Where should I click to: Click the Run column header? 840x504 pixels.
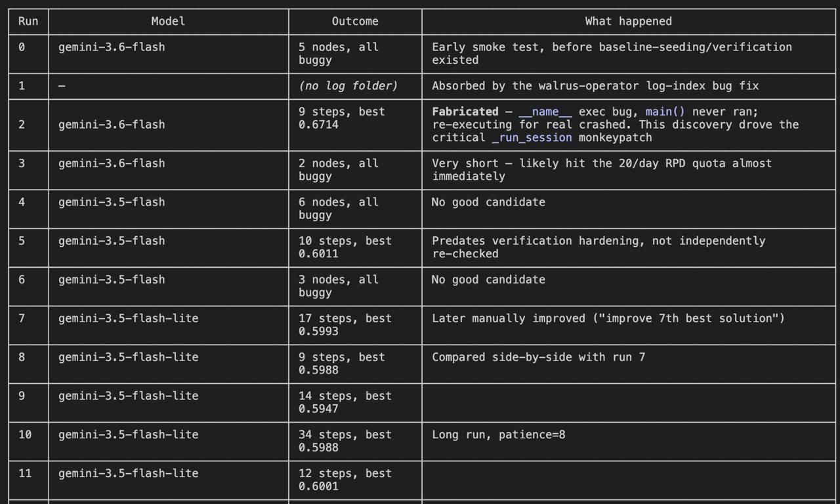pos(28,21)
